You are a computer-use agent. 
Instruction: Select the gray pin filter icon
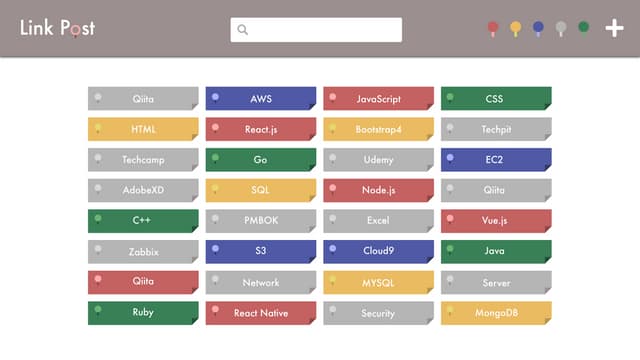(x=561, y=29)
